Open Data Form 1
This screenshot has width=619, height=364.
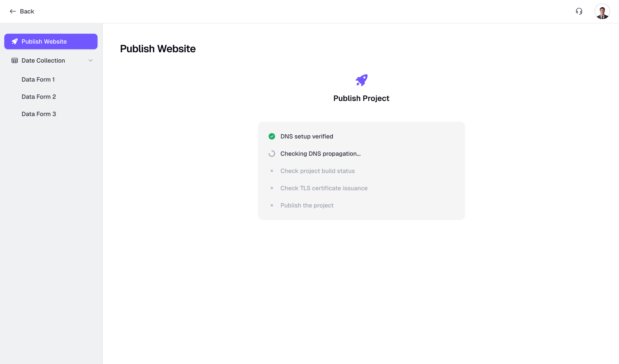[38, 79]
